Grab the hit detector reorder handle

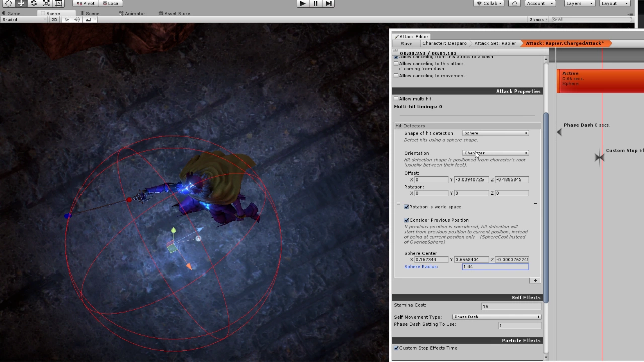[399, 204]
